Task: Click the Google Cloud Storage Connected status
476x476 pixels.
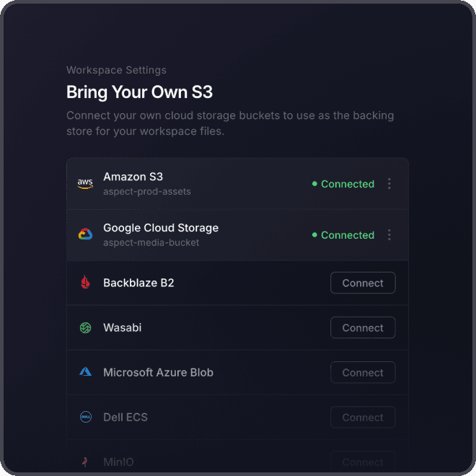Action: [x=343, y=235]
